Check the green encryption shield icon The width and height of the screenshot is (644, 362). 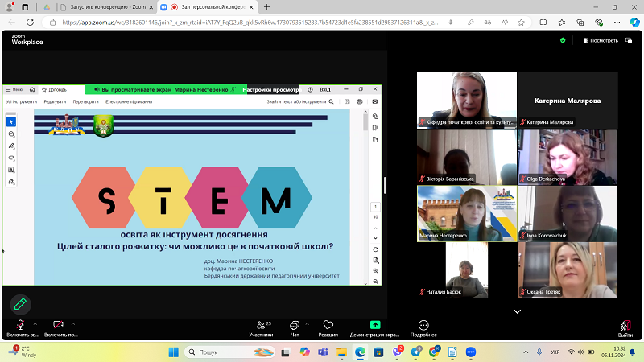pyautogui.click(x=563, y=40)
